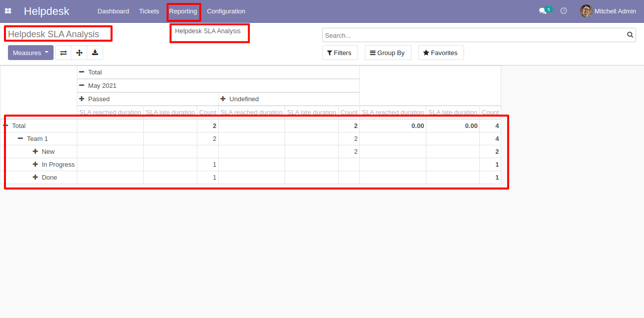Sort by SLA reached duration under Undefined
Viewport: 644px width, 318px height.
click(252, 113)
